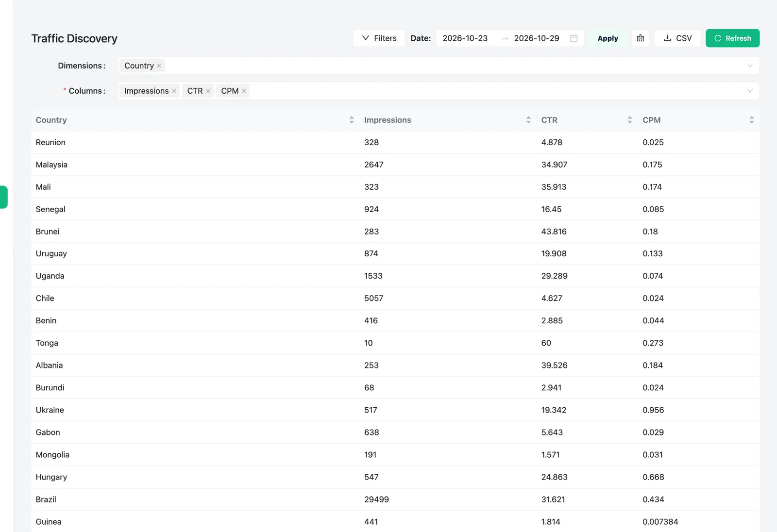Viewport: 777px width, 532px height.
Task: Remove the Impressions column tag
Action: pos(174,91)
